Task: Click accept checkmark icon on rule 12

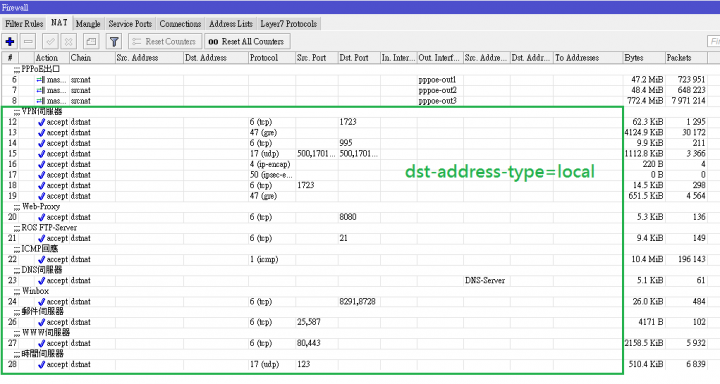Action: 41,122
